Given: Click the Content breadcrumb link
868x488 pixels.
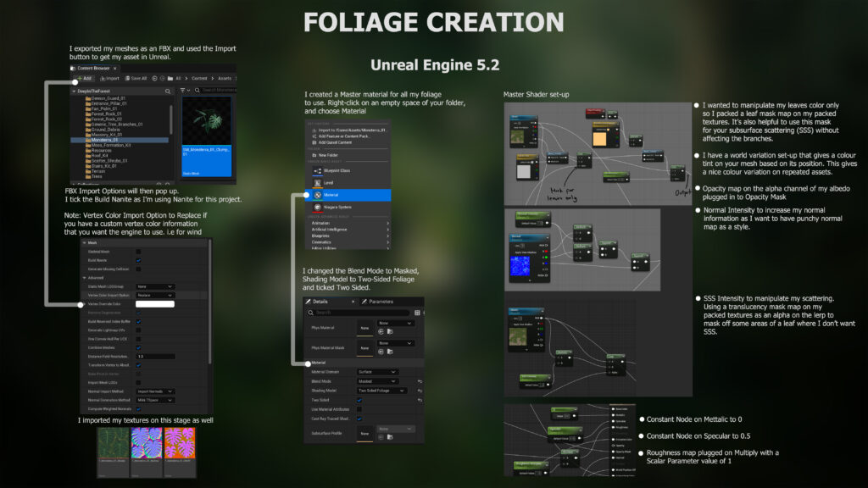Looking at the screenshot, I should click(x=198, y=78).
